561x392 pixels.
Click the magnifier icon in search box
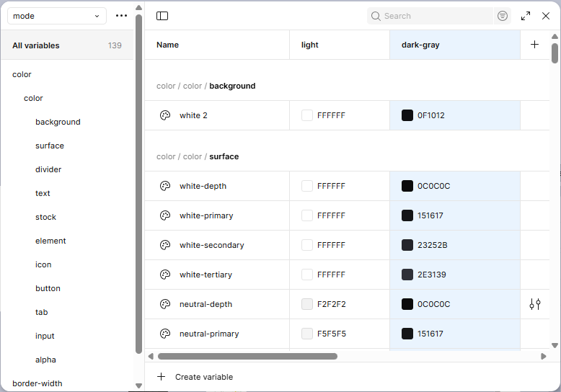click(376, 16)
